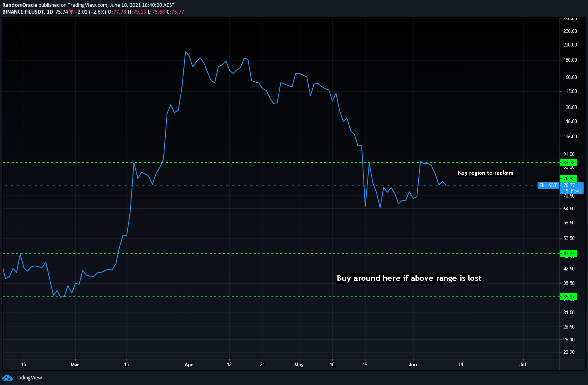The width and height of the screenshot is (588, 385).
Task: Click the 145.00 price axis value
Action: [570, 91]
